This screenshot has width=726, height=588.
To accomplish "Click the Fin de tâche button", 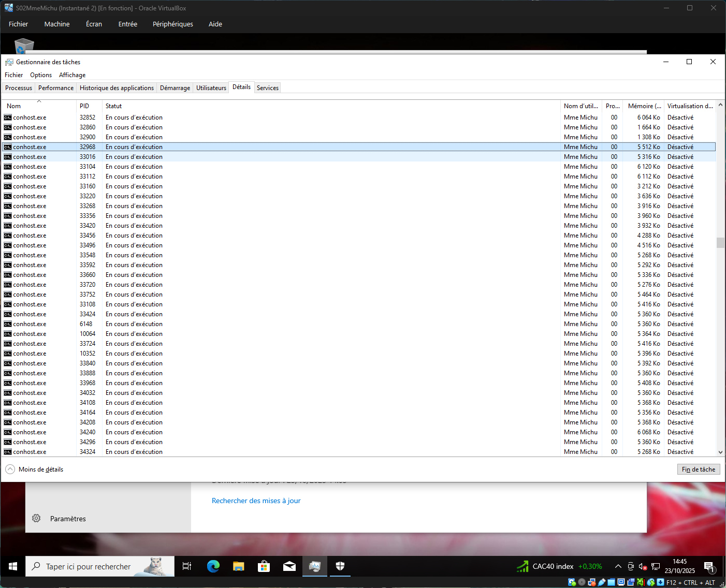I will point(698,469).
